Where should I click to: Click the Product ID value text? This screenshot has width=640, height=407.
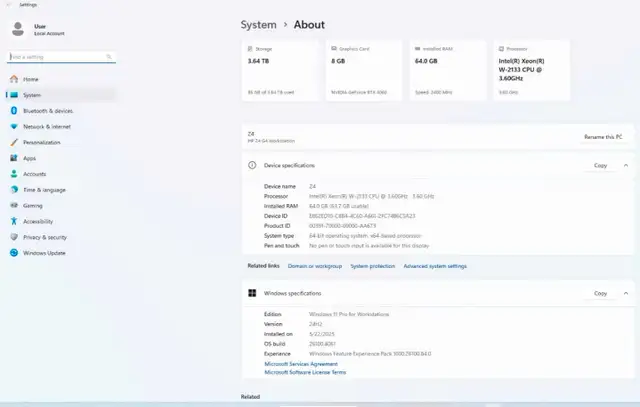coord(342,226)
